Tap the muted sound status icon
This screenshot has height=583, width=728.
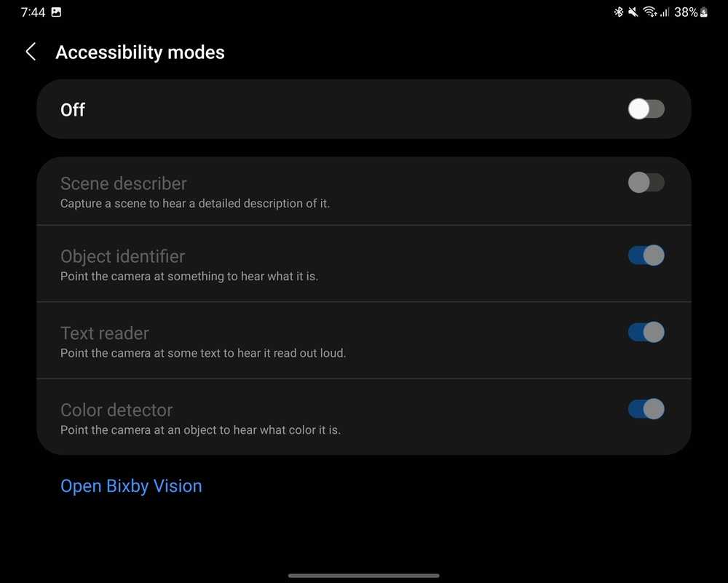(x=633, y=12)
